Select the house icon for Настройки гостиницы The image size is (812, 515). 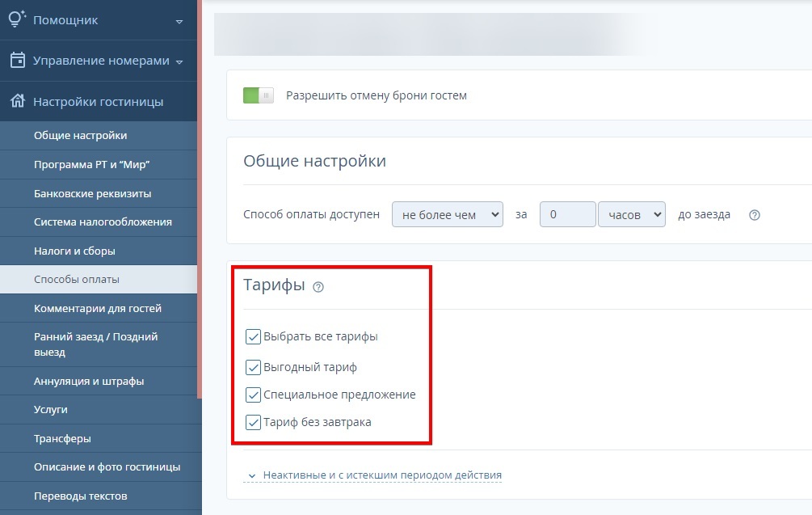point(15,101)
